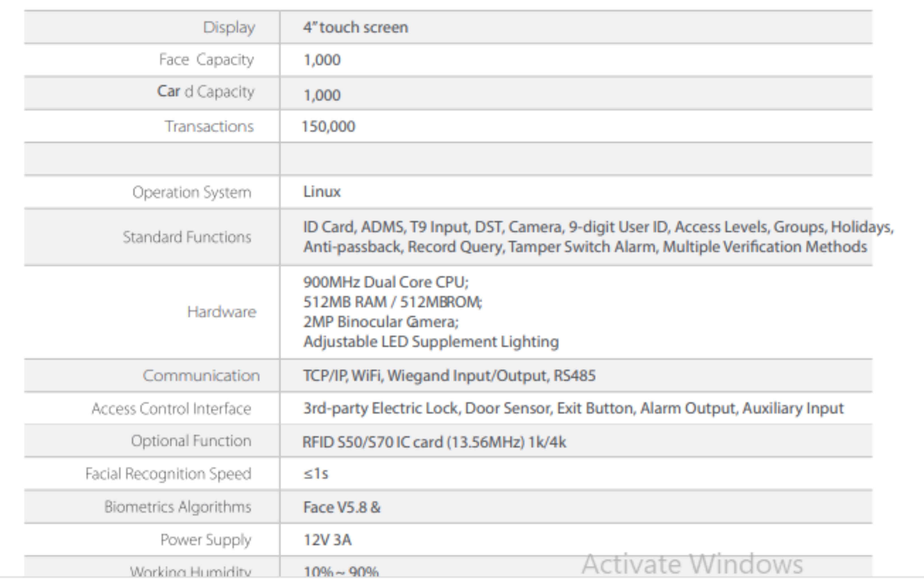Click the Facial Recognition Speed label
This screenshot has width=924, height=582.
pyautogui.click(x=168, y=474)
